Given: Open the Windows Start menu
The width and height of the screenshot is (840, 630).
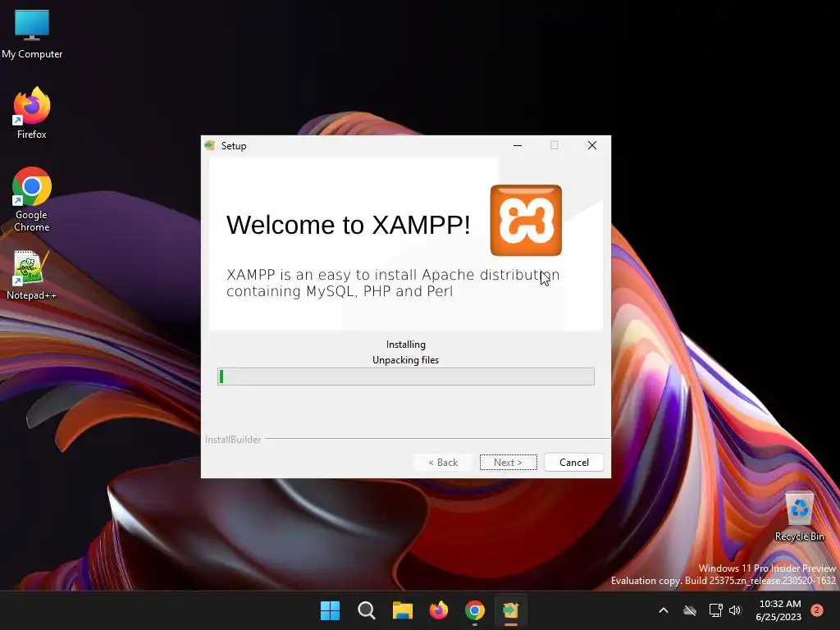Looking at the screenshot, I should (330, 610).
